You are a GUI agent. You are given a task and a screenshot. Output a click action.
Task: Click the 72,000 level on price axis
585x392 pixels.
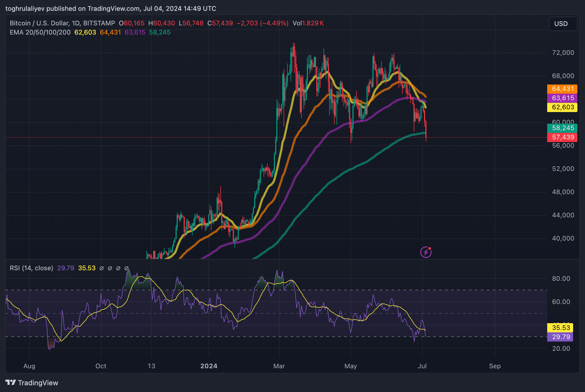coord(563,53)
